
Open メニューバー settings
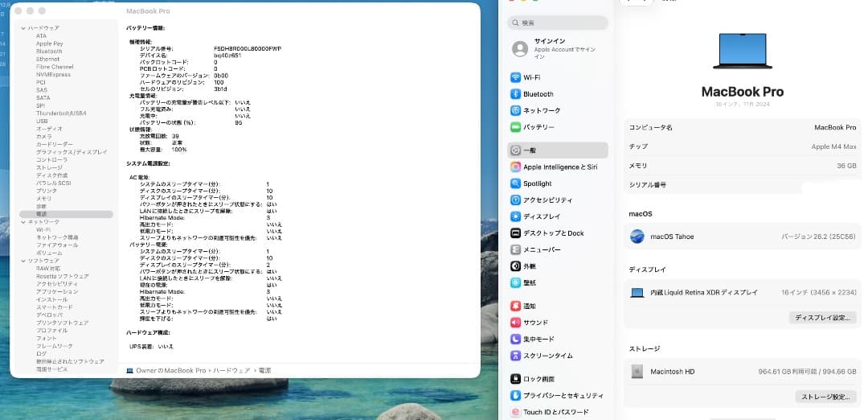click(x=558, y=250)
